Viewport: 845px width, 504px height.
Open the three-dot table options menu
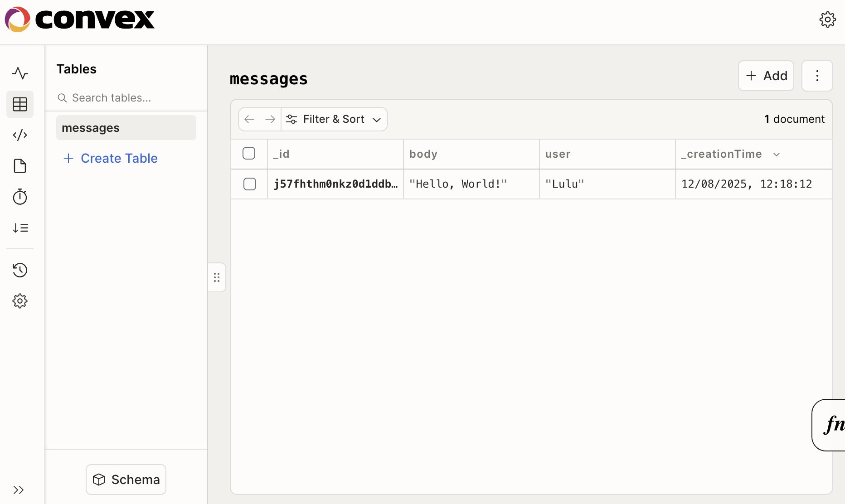[x=817, y=76]
